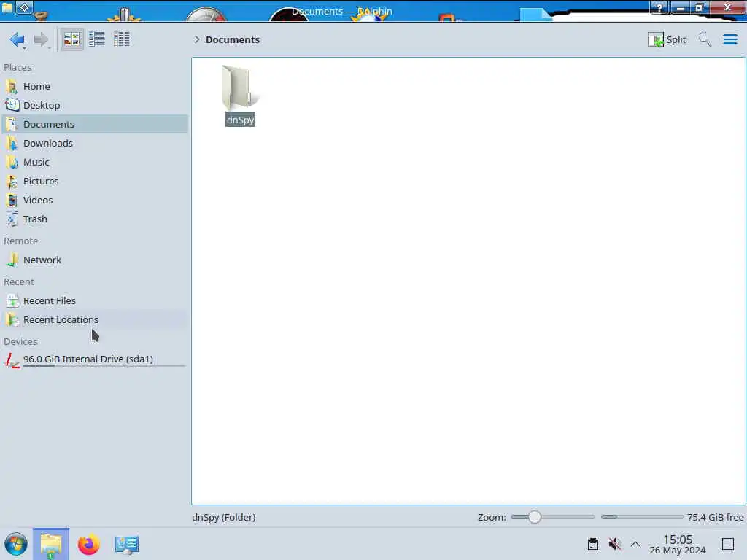Switch to Details view mode
Screen dimensions: 747x560
pos(122,39)
